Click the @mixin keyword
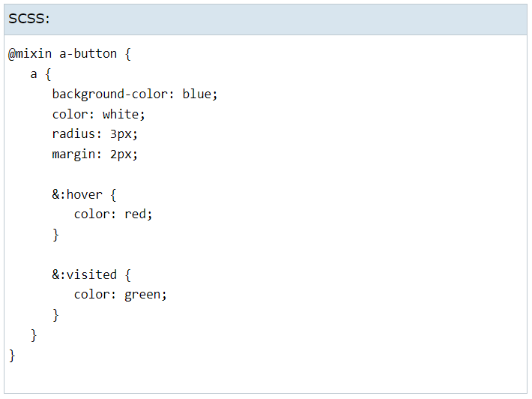Image resolution: width=532 pixels, height=399 pixels. 30,54
